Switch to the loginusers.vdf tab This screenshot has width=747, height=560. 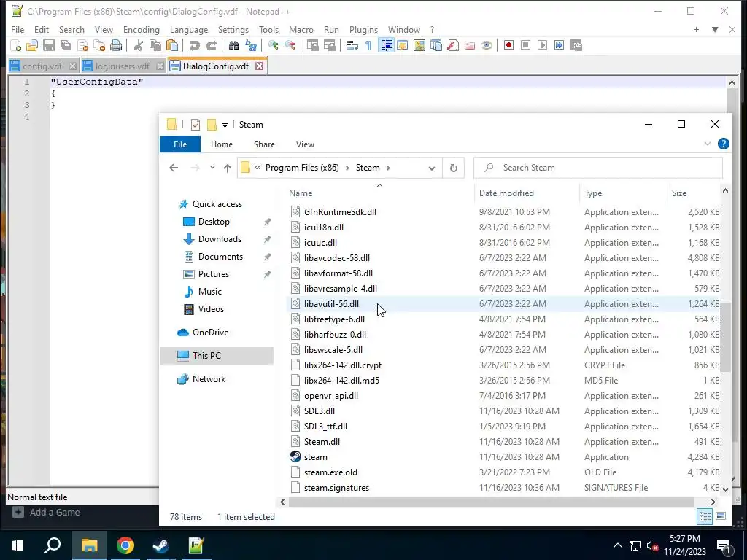pyautogui.click(x=123, y=66)
